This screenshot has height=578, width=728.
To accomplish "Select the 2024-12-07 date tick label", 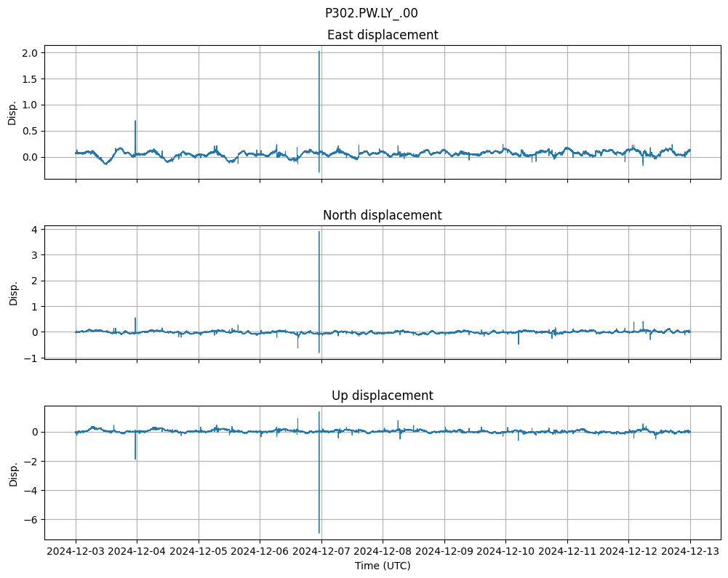I will tap(321, 552).
